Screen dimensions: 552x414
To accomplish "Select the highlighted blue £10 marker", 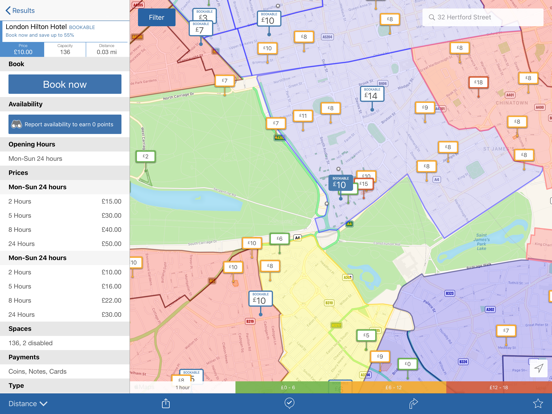I will pos(340,183).
